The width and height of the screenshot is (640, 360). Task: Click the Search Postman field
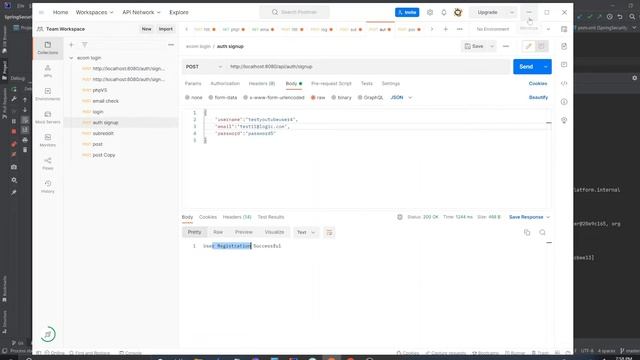295,12
